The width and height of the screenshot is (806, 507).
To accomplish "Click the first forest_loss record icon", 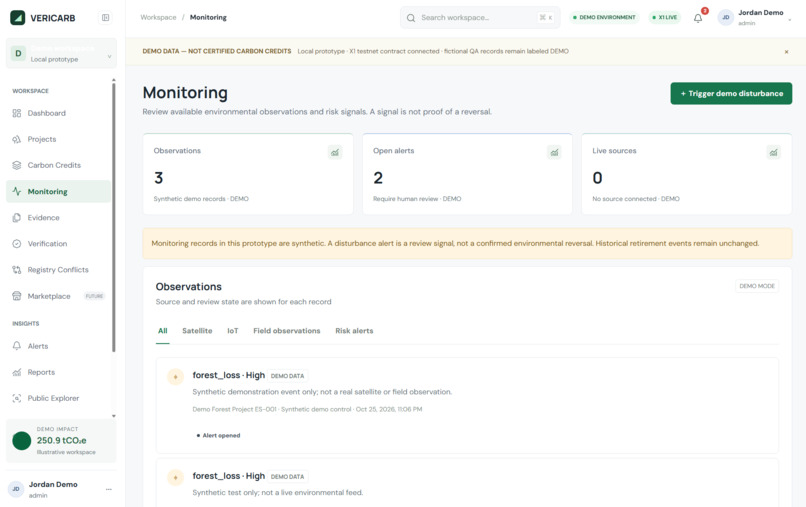I will tap(175, 377).
